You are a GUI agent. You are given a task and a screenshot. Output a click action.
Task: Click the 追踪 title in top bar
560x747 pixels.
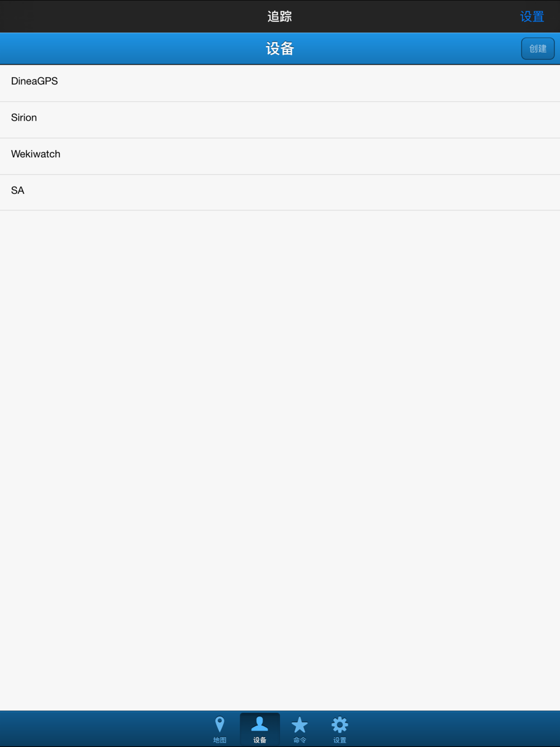click(279, 16)
